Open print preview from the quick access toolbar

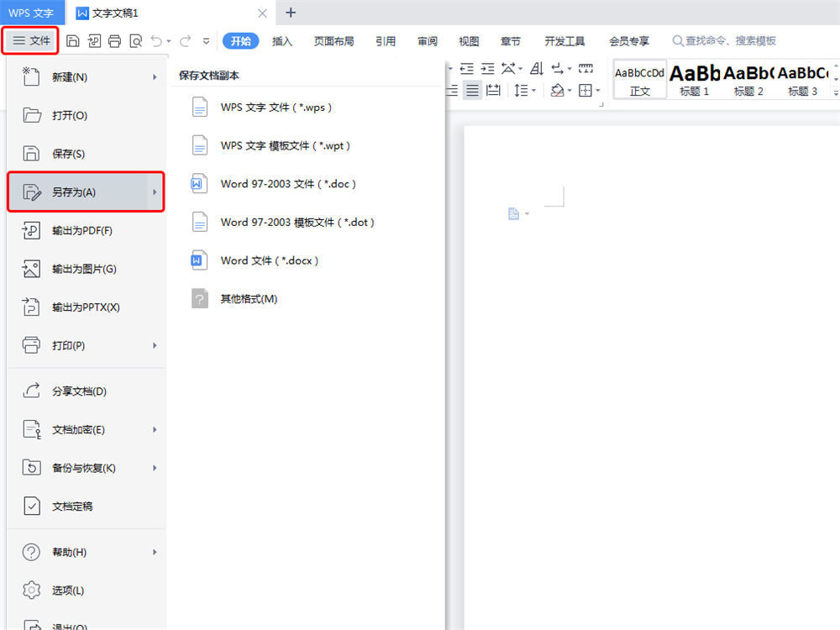tap(135, 40)
